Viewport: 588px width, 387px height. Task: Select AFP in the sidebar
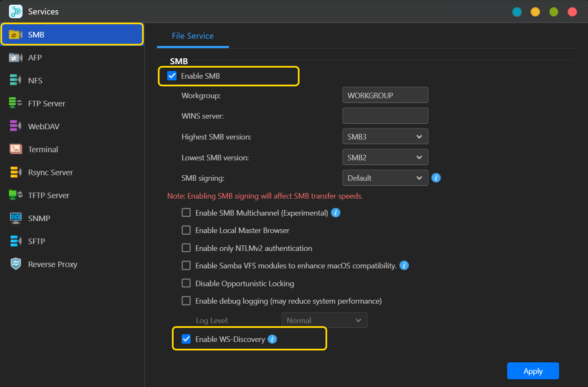coord(72,57)
